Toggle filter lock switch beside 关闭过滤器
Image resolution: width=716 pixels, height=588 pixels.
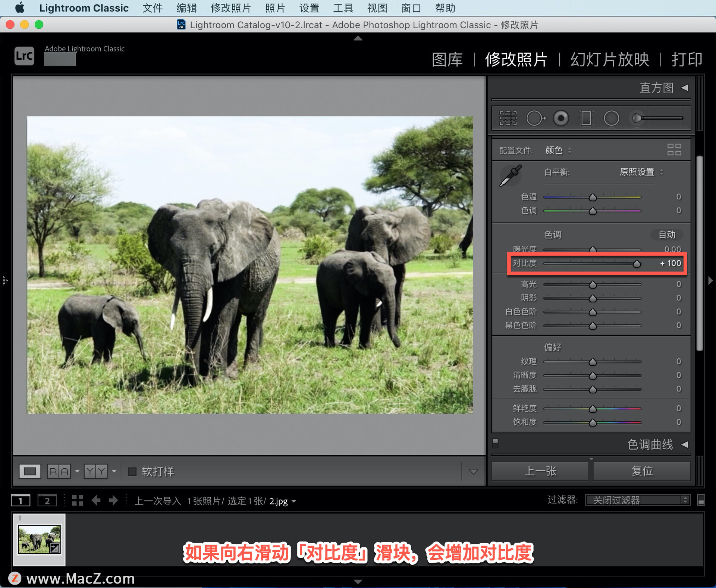click(701, 500)
